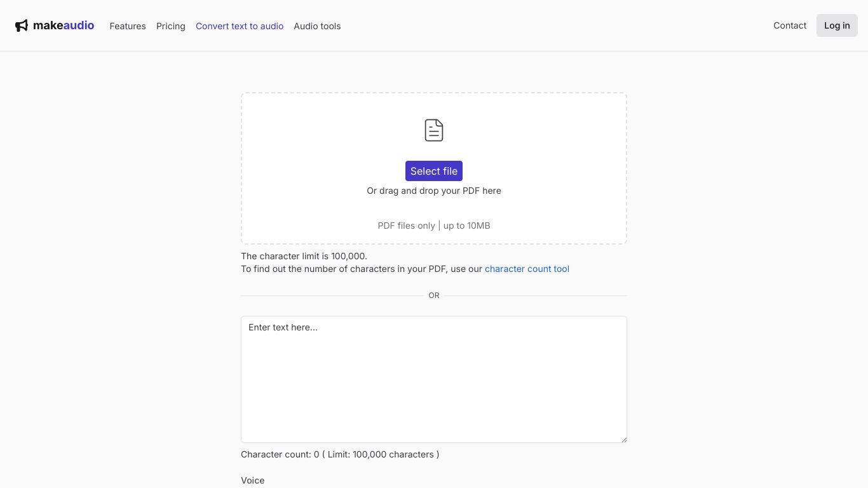Open the Features menu item
This screenshot has height=488, width=868.
128,26
